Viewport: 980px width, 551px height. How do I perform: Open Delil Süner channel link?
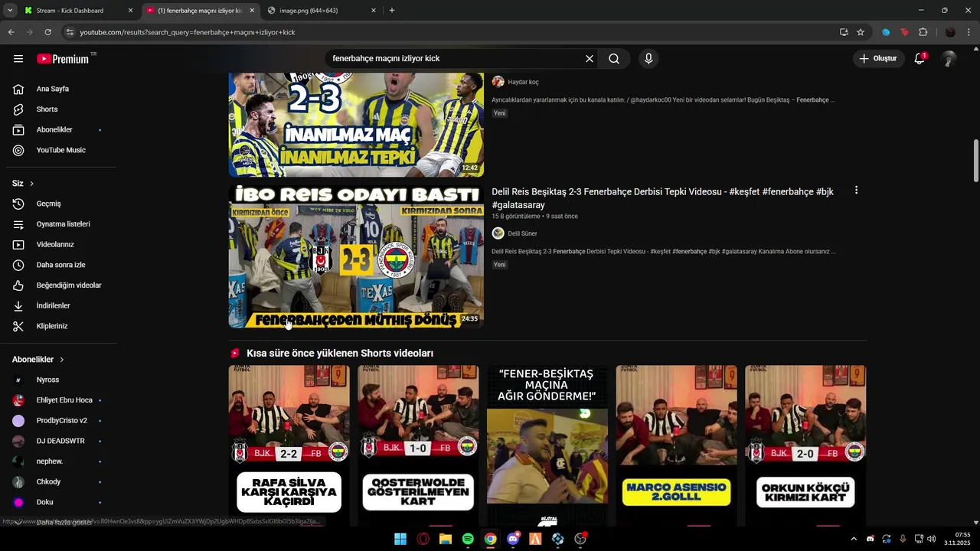[522, 233]
